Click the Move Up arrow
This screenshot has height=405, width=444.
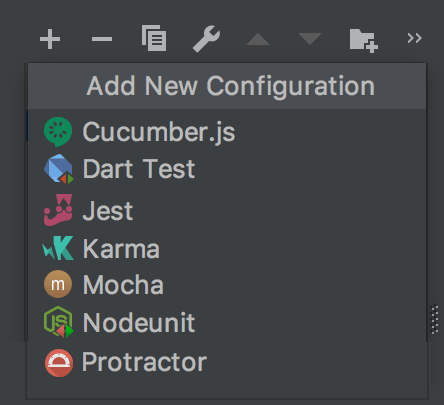tap(258, 39)
